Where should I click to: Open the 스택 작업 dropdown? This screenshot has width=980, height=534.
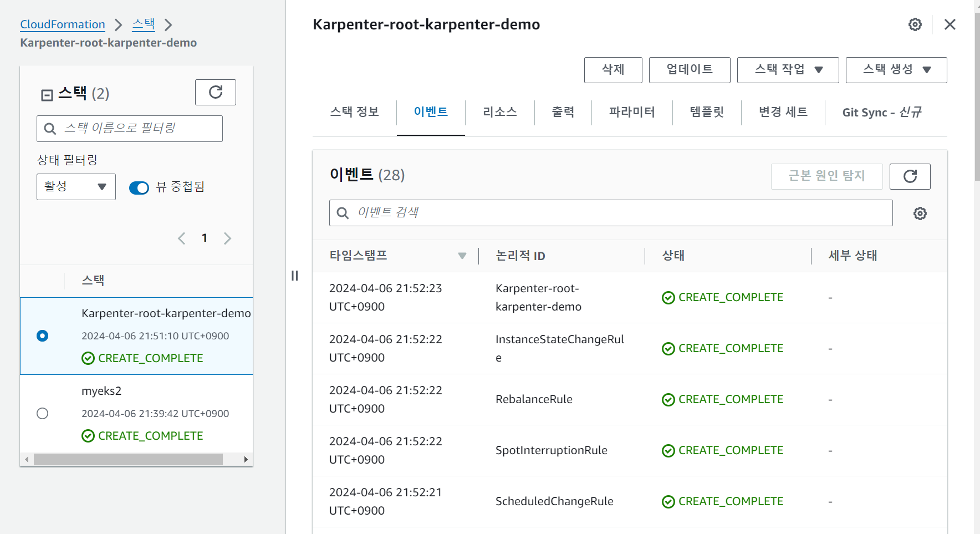pyautogui.click(x=788, y=70)
